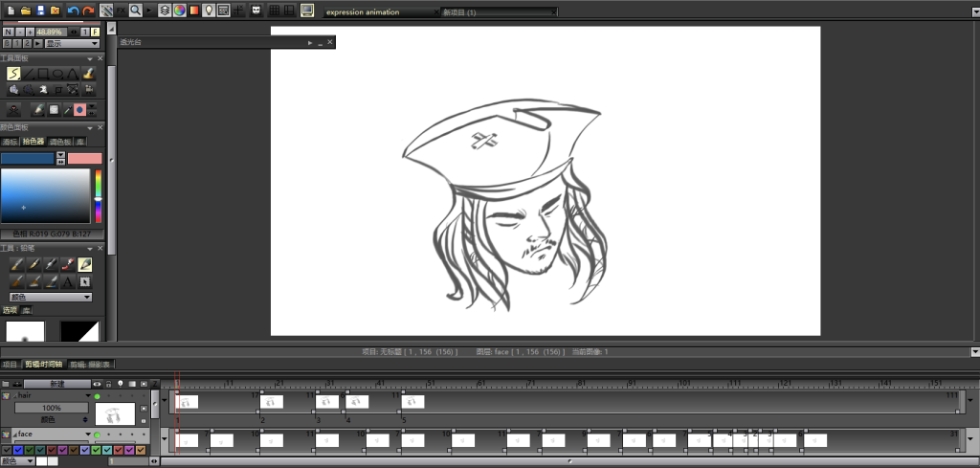Save project using the floppy disk icon
Screen dimensions: 980x468
[x=40, y=10]
